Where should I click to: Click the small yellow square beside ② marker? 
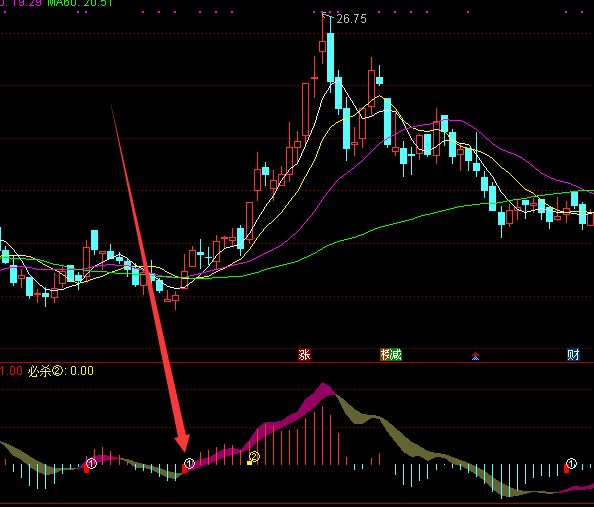pos(249,463)
